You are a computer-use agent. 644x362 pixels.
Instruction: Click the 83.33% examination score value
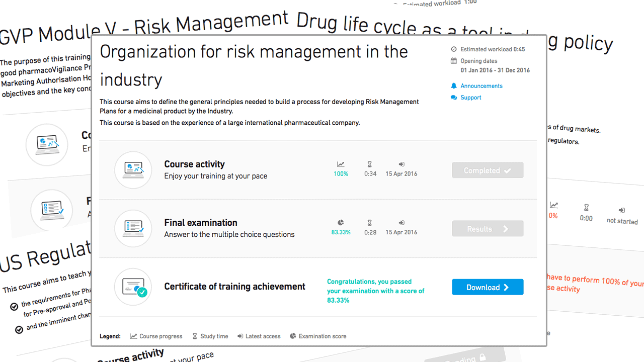point(341,232)
